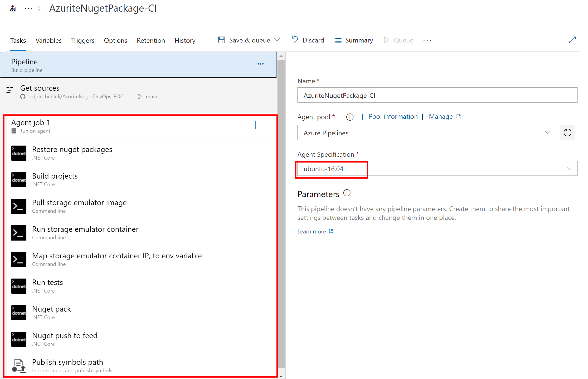This screenshot has height=379, width=588.
Task: Open the Variables tab
Action: pyautogui.click(x=49, y=40)
